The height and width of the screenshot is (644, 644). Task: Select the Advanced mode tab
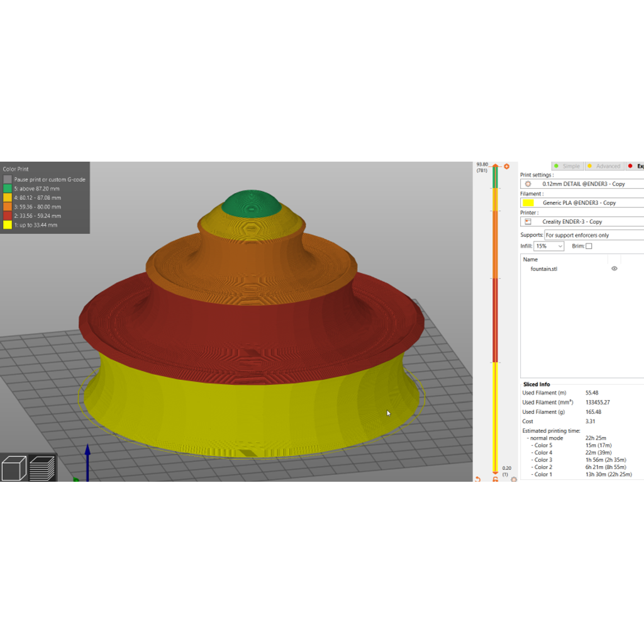click(604, 166)
